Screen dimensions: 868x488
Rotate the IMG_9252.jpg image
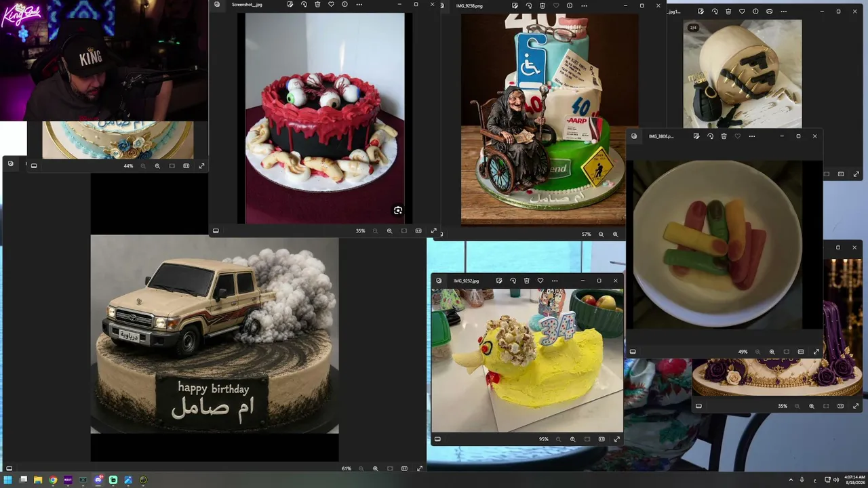tap(513, 281)
